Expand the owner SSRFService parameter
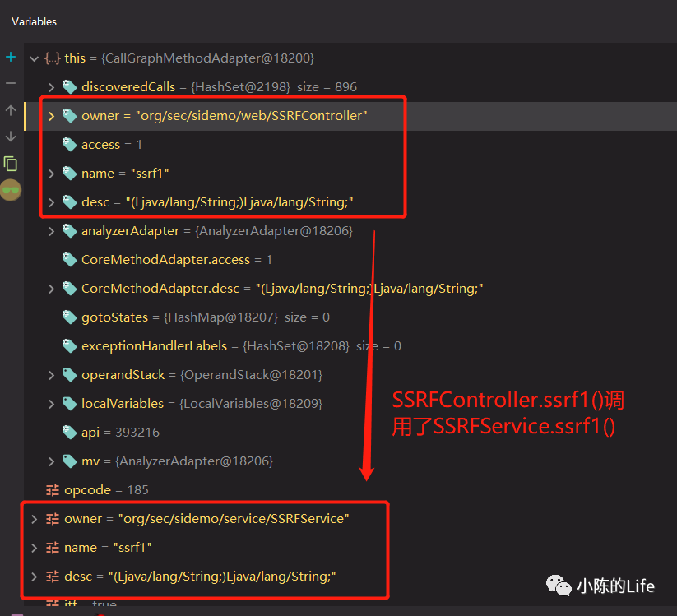Screen dimensions: 677x616 tap(34, 519)
